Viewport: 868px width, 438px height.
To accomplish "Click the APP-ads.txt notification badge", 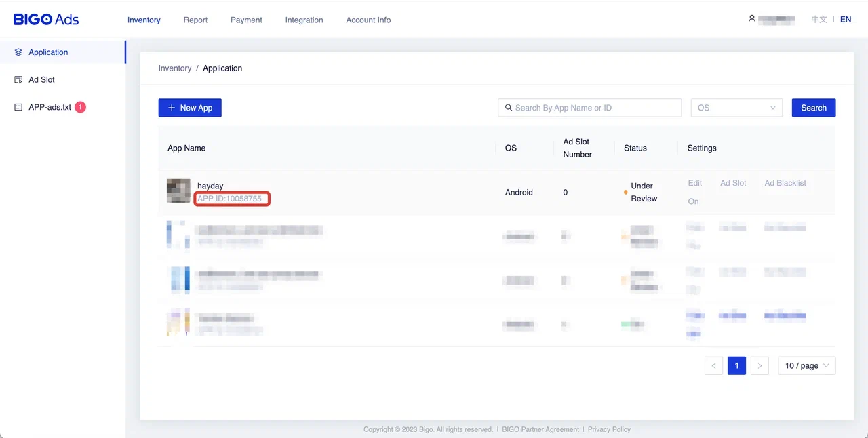I will [x=80, y=107].
